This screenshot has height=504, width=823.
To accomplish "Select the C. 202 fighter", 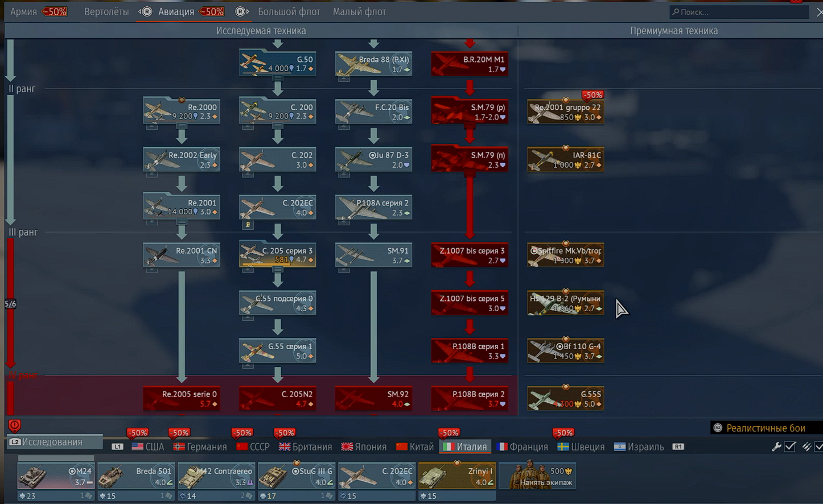I will pyautogui.click(x=278, y=160).
